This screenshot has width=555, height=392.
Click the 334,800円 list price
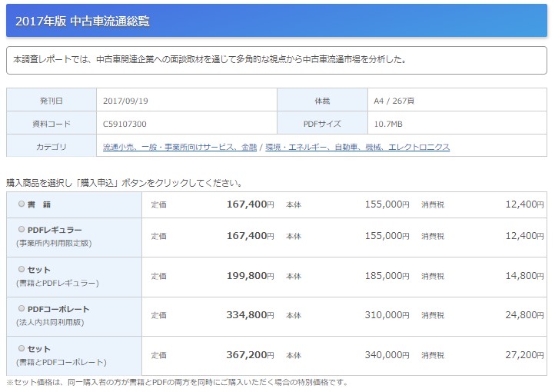tap(251, 315)
